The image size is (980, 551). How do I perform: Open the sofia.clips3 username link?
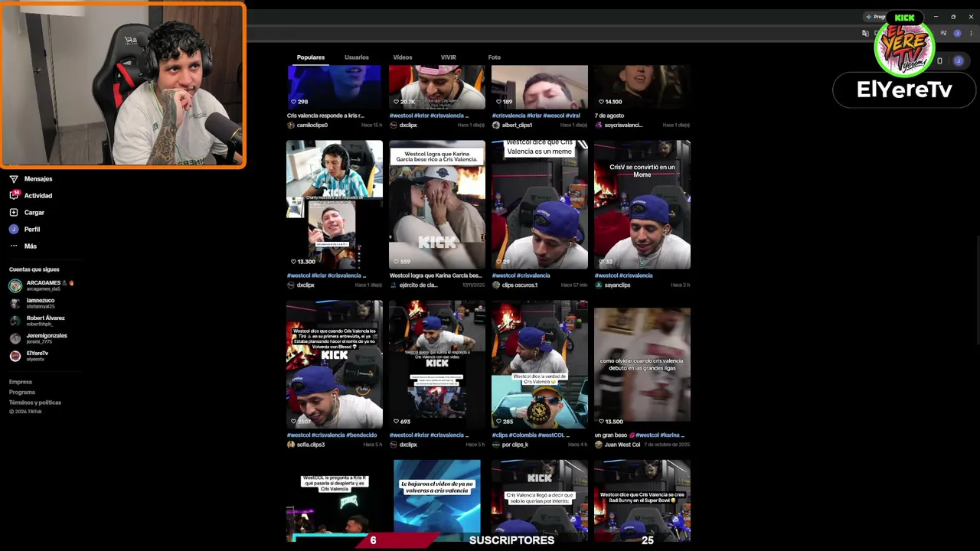[x=311, y=445]
